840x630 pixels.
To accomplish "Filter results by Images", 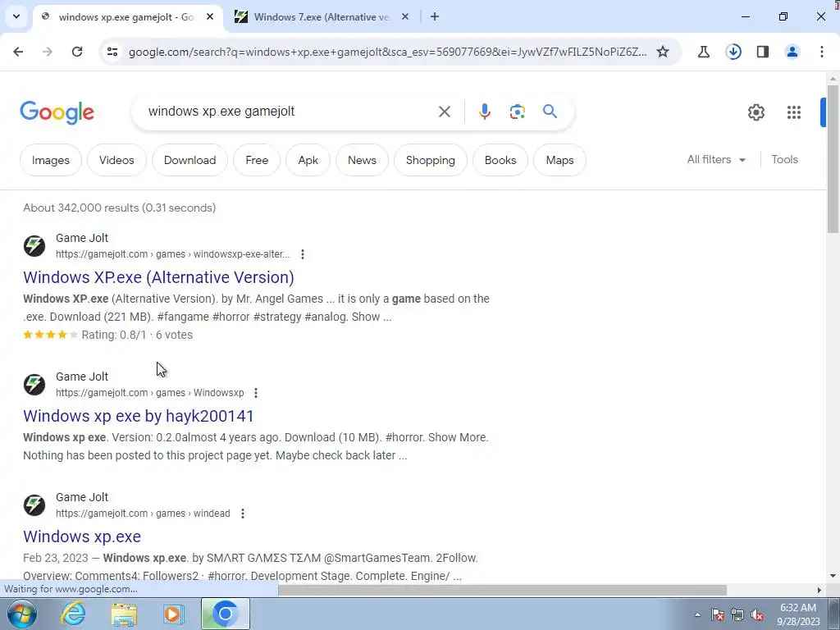I will 50,160.
